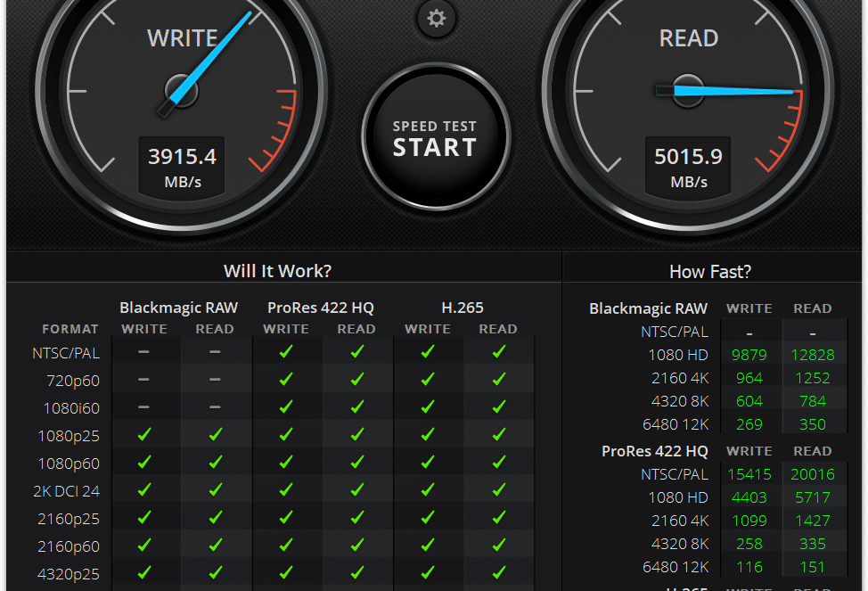Click the Blackmagic RAW read dash for 1080i60
The width and height of the screenshot is (868, 591).
point(215,407)
